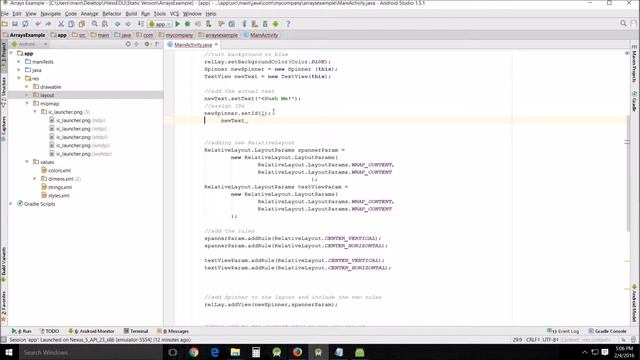Screen dimensions: 640x360
Task: Click the MainActivity breadcrumb
Action: coord(261,35)
